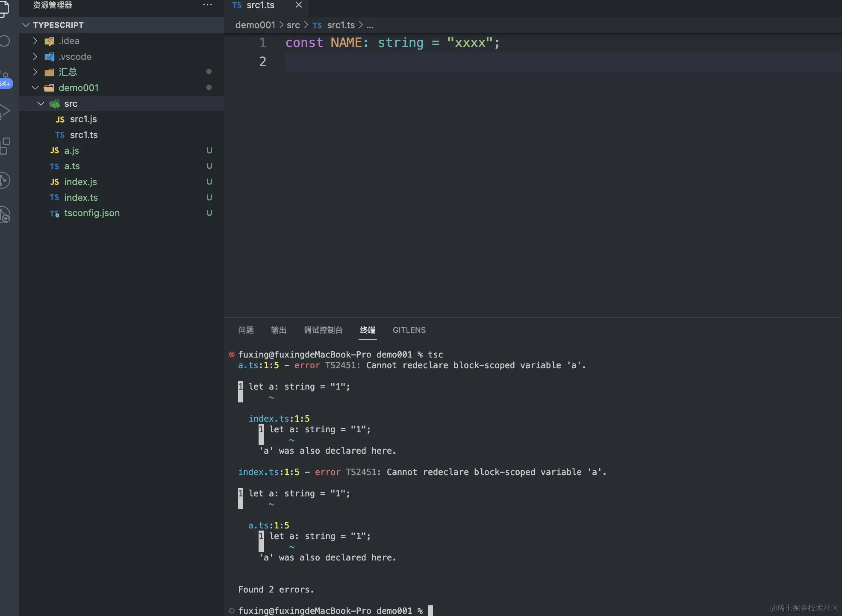Open the GitLens activity bar icon
Image resolution: width=842 pixels, height=616 pixels.
click(x=4, y=180)
